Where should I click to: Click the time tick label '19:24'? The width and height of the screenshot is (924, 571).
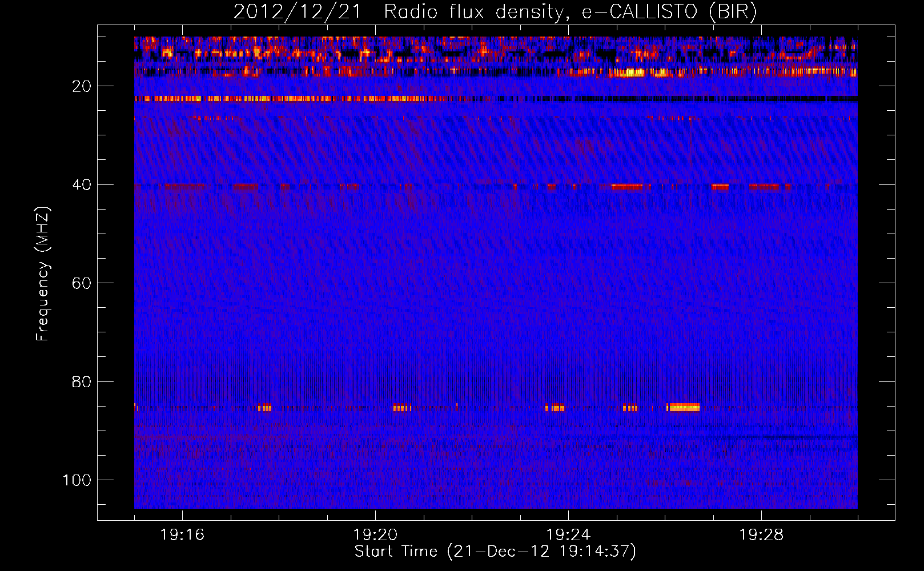coord(568,535)
